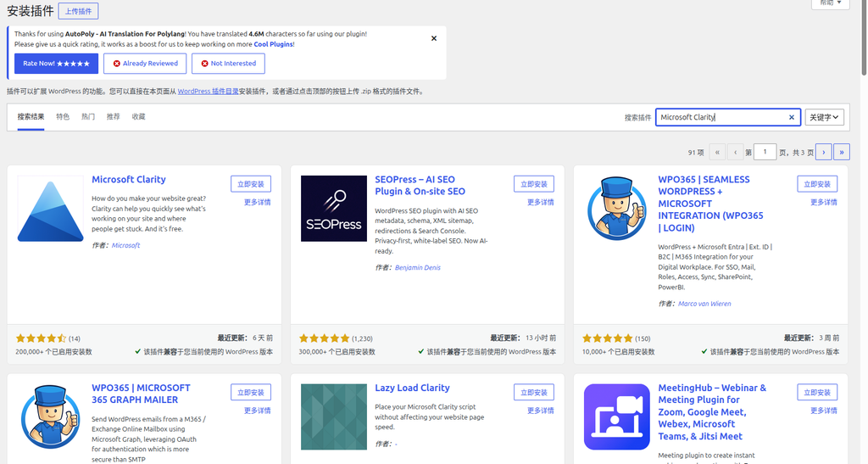Click 200,000+ active installs text
The width and height of the screenshot is (868, 464).
click(53, 352)
